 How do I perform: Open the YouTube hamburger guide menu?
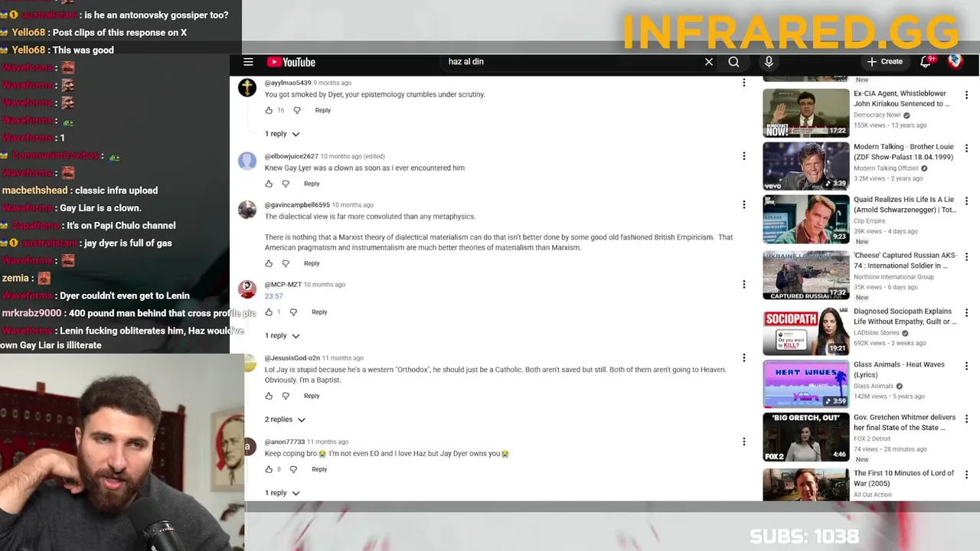248,62
